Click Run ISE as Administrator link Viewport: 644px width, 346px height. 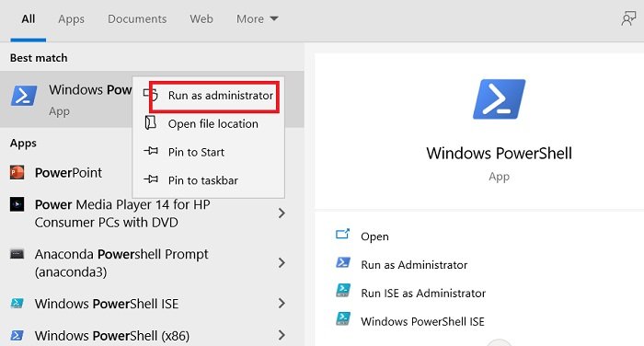[x=423, y=293]
